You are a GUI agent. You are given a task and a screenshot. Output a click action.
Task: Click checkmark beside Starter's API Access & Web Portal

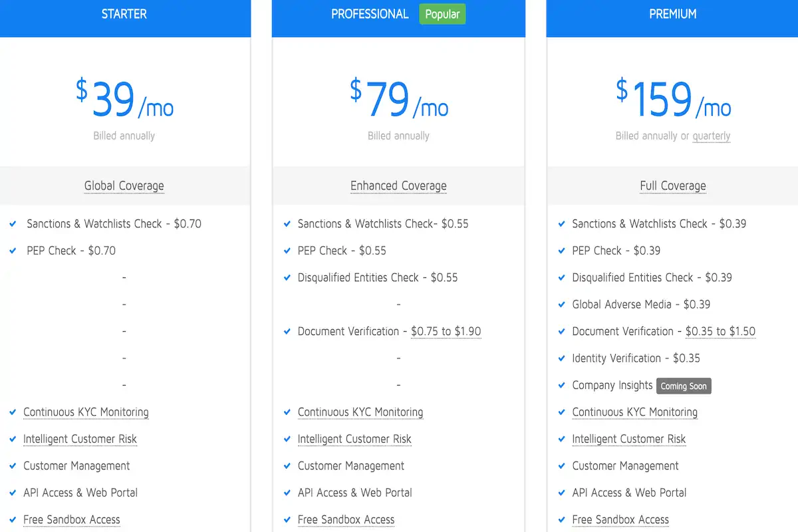(13, 493)
